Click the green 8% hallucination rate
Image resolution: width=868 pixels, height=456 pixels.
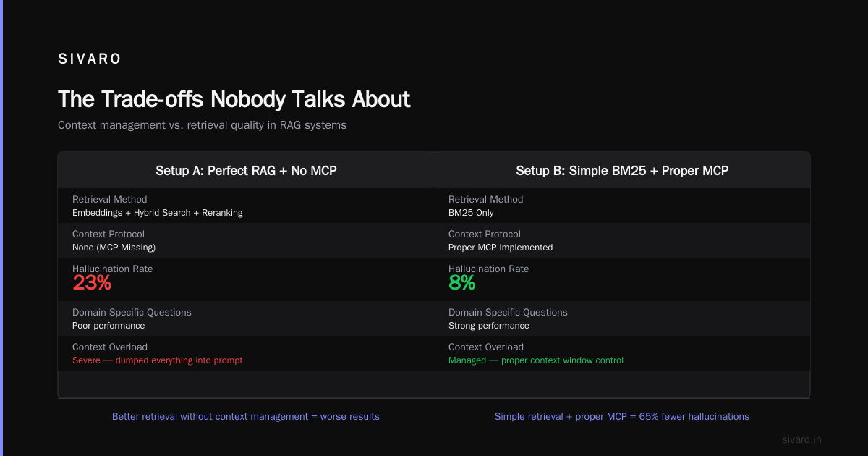pyautogui.click(x=462, y=283)
